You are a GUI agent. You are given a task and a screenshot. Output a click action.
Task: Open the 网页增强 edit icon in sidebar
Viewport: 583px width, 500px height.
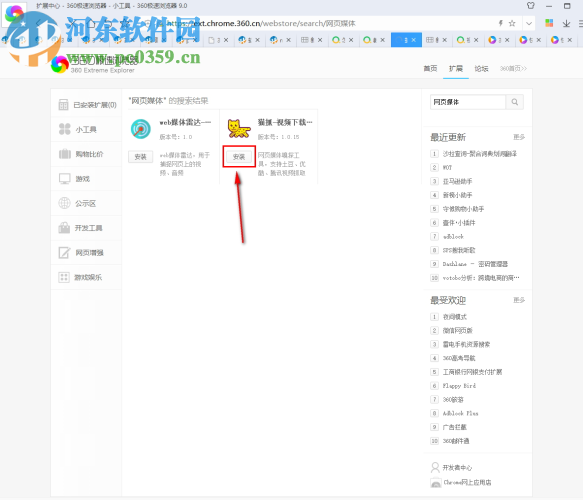coord(64,253)
